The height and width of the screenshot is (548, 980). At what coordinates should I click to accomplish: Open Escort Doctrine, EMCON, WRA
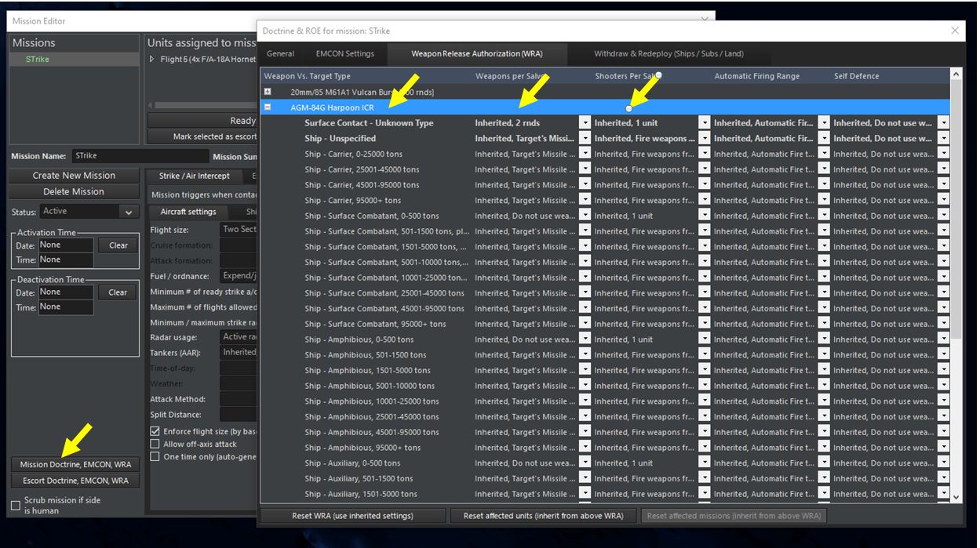click(x=75, y=481)
